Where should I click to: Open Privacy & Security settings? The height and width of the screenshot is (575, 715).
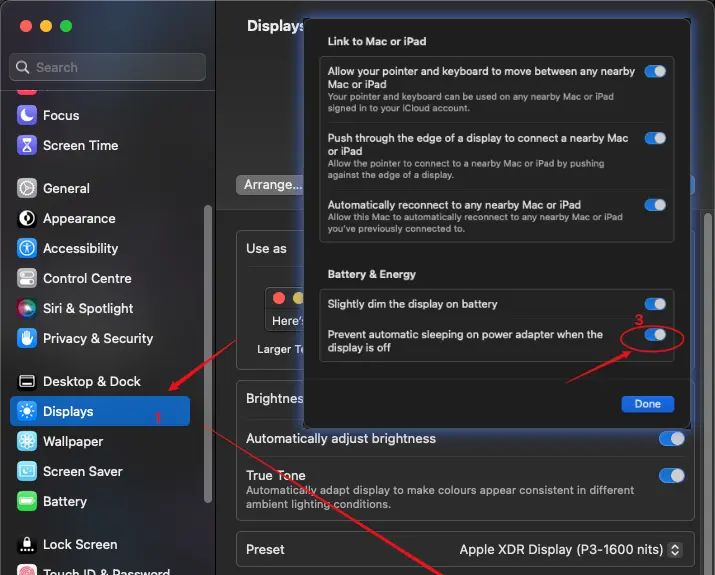point(100,338)
